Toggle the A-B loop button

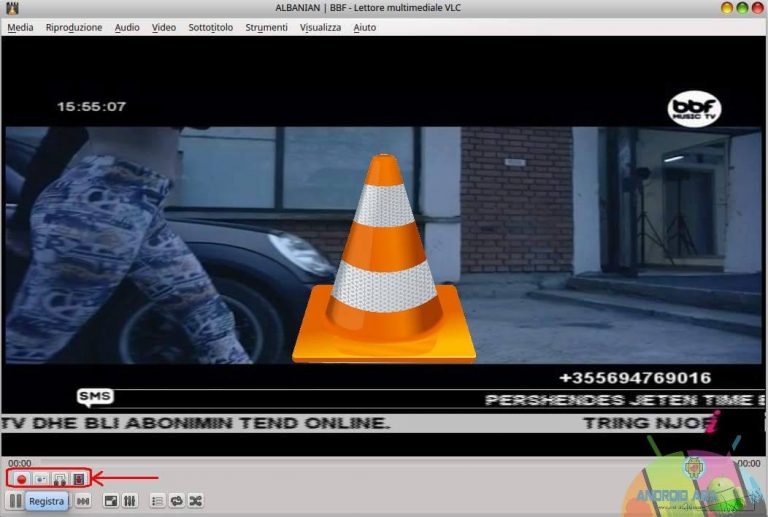coord(60,479)
